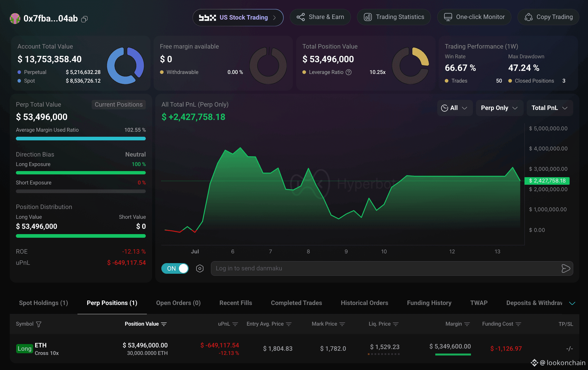
Task: Click the Funding Cost $ -1,126.97 value
Action: coord(506,349)
